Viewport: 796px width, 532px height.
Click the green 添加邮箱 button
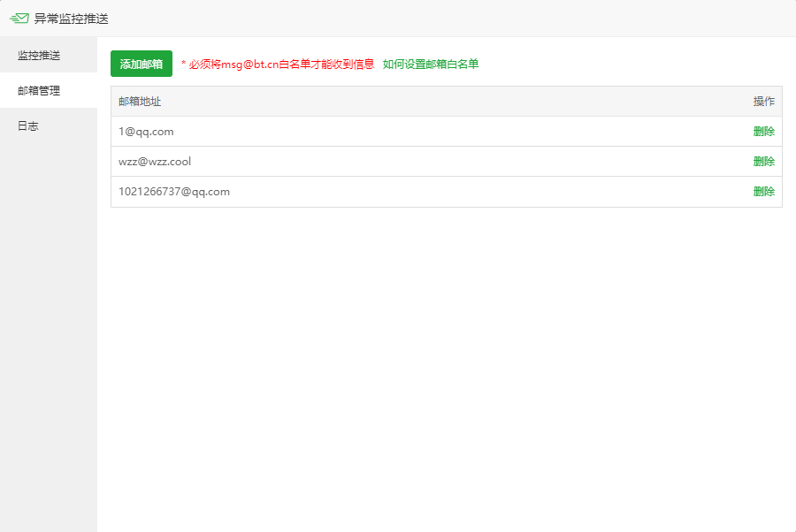[x=142, y=64]
